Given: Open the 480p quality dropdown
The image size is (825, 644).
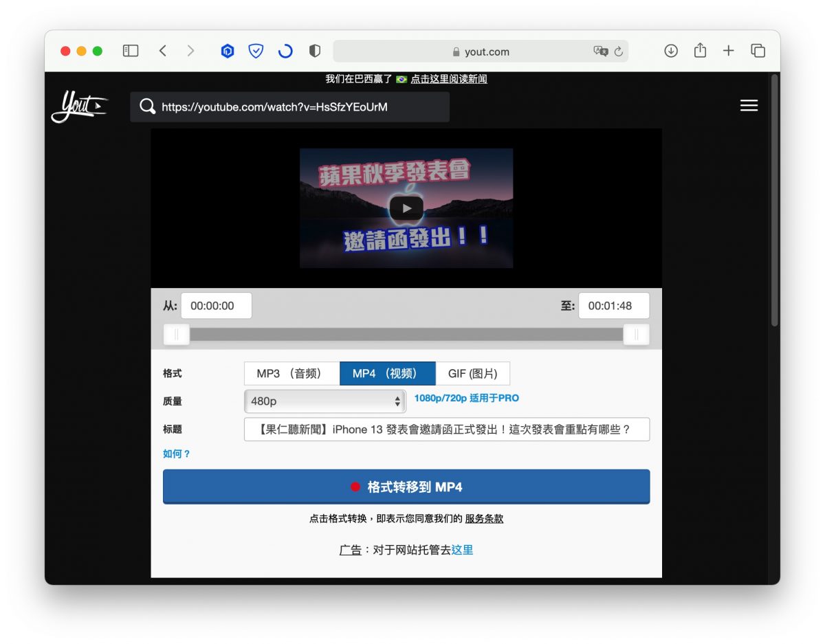Looking at the screenshot, I should tap(324, 401).
